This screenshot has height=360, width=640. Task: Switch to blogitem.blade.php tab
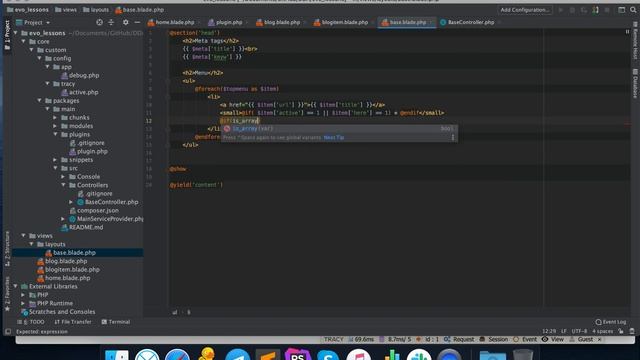(343, 22)
